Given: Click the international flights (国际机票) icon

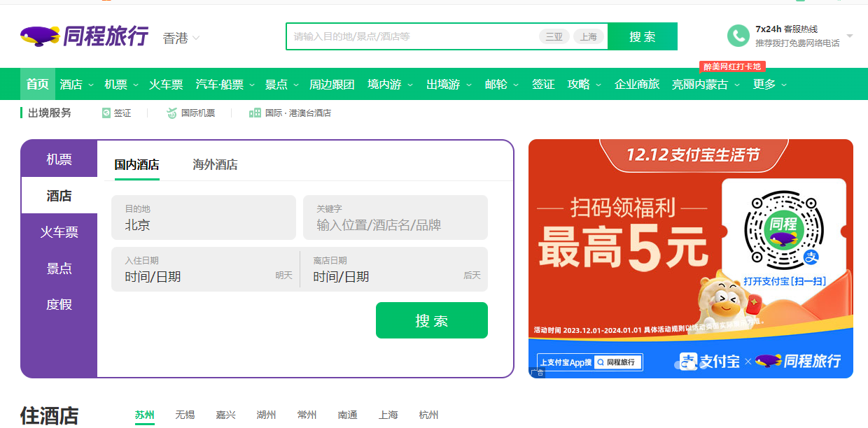Looking at the screenshot, I should click(x=171, y=113).
